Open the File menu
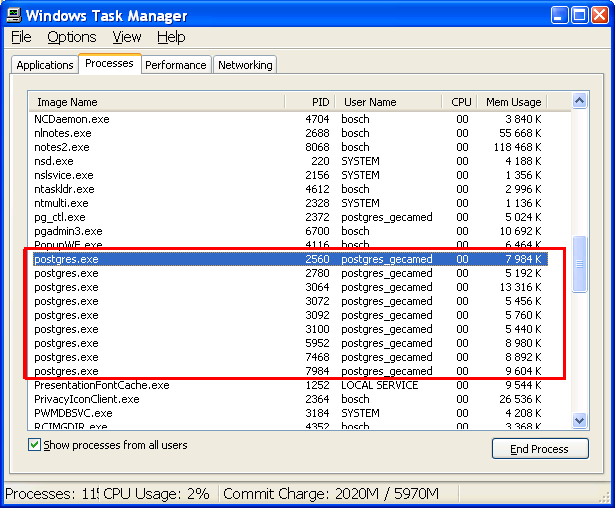 pos(21,37)
